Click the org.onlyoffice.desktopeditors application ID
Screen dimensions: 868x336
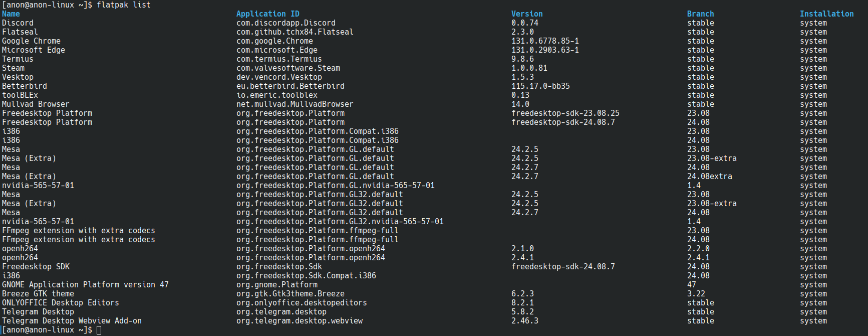(x=302, y=303)
